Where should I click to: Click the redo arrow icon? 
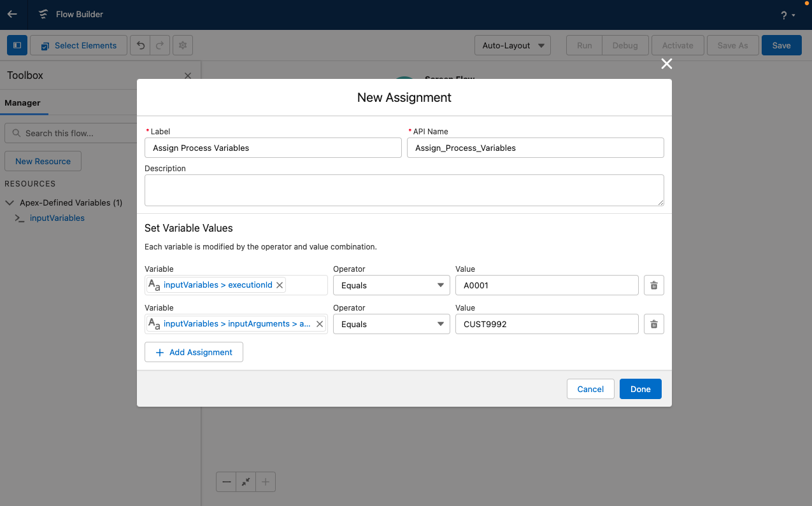click(160, 45)
